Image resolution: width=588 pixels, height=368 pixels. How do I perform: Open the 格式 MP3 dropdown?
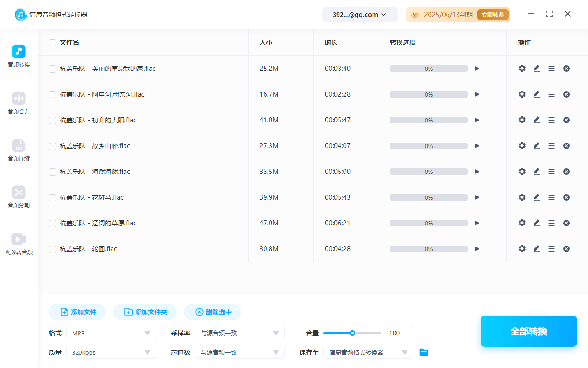(111, 333)
